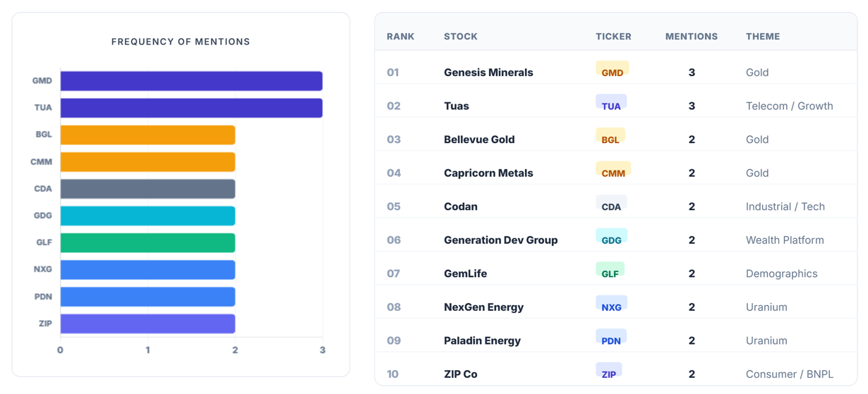Click the green GLF bar
The width and height of the screenshot is (868, 394).
[x=147, y=242]
